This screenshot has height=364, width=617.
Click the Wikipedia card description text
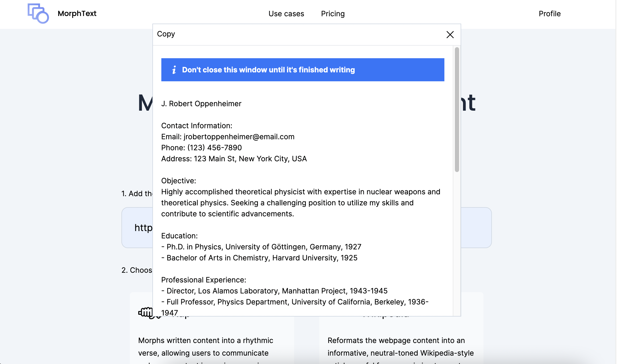(x=401, y=347)
